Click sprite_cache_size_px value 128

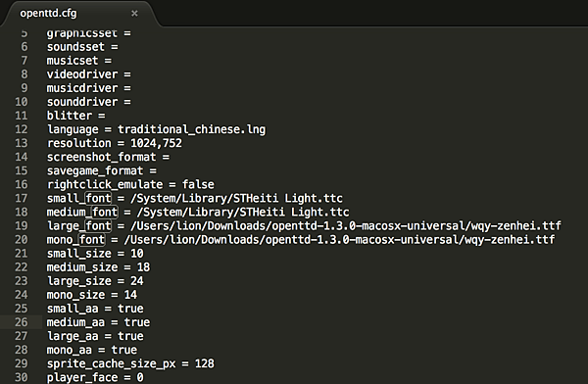click(205, 363)
